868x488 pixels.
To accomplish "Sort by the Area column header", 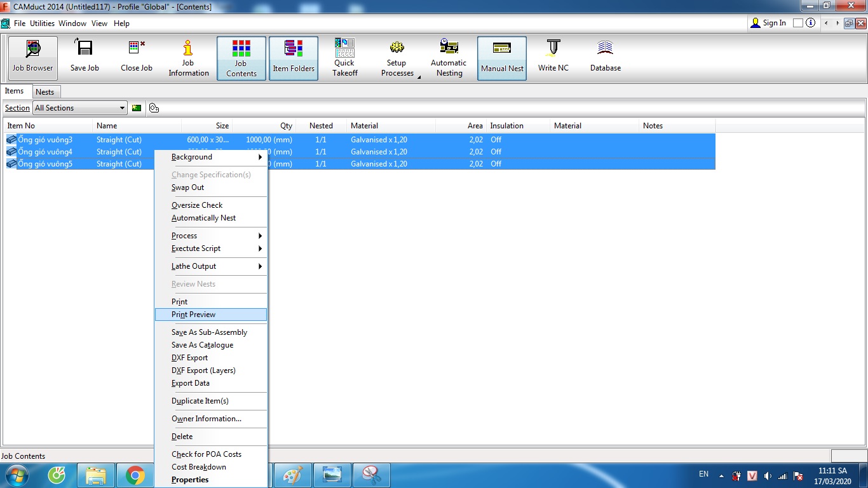I will pyautogui.click(x=461, y=126).
